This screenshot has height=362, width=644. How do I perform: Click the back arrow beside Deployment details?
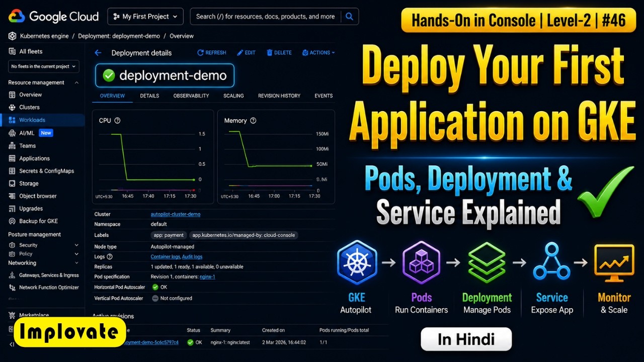98,53
